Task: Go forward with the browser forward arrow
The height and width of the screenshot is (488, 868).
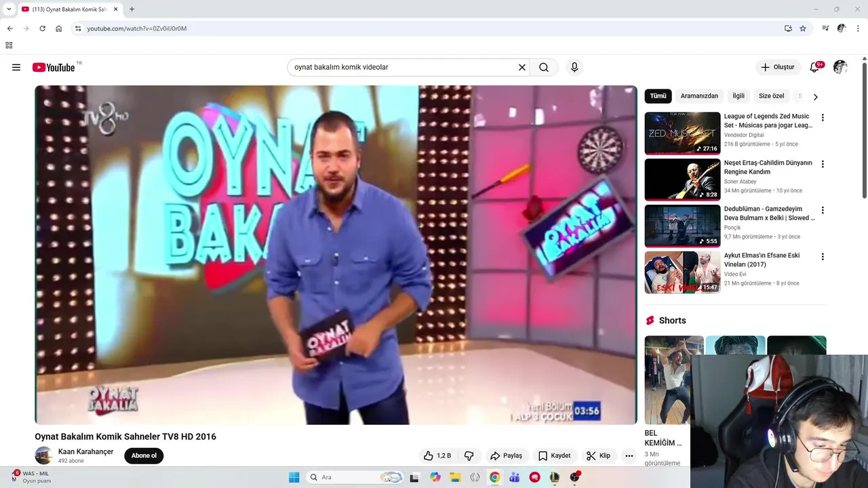Action: click(x=26, y=28)
